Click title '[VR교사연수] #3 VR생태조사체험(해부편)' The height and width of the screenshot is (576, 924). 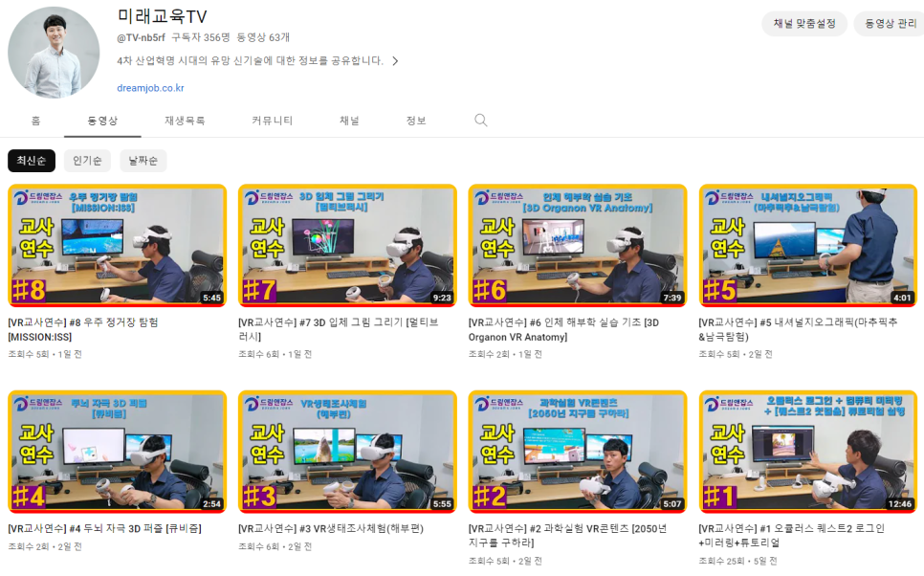click(x=331, y=529)
